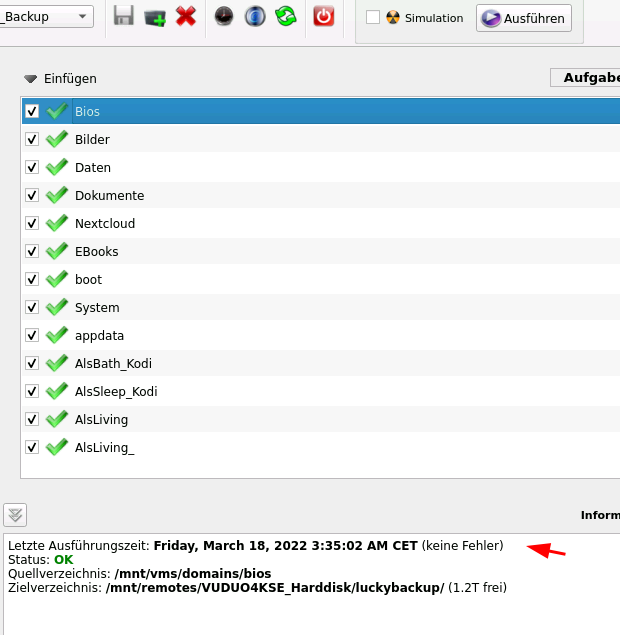Select the boot task row
Viewport: 620px width, 635px height.
[321, 279]
